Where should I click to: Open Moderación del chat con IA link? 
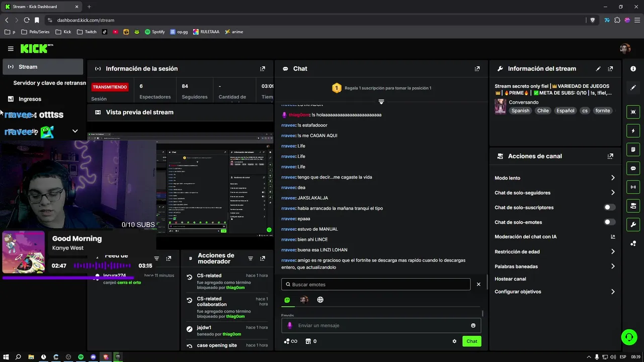click(612, 237)
